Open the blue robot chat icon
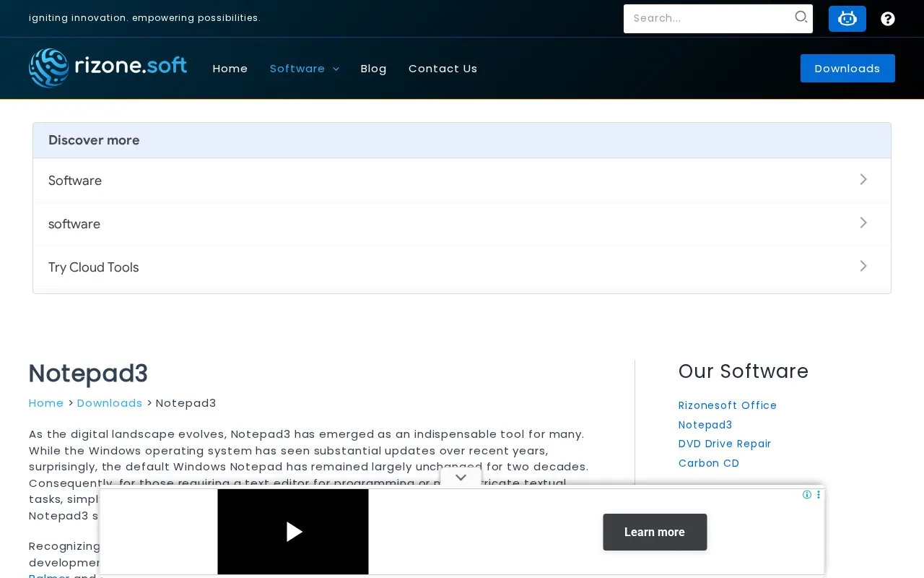 pos(847,19)
